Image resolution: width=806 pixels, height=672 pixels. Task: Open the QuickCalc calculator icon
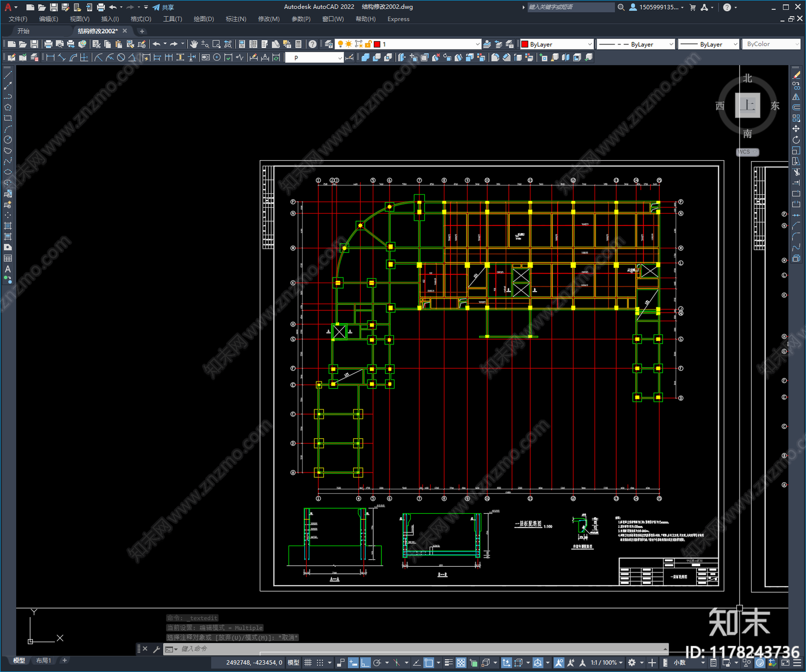tap(298, 44)
